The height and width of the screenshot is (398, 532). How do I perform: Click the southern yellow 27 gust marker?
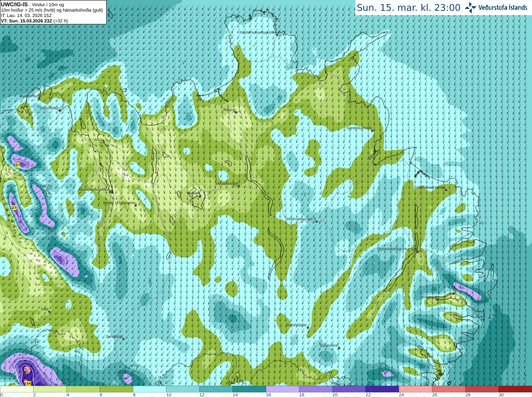tap(14, 208)
